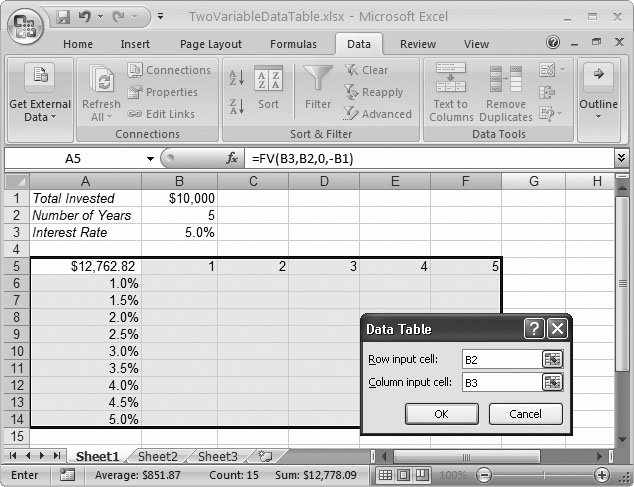634x487 pixels.
Task: Click the Sort A to Z icon
Action: coord(237,78)
